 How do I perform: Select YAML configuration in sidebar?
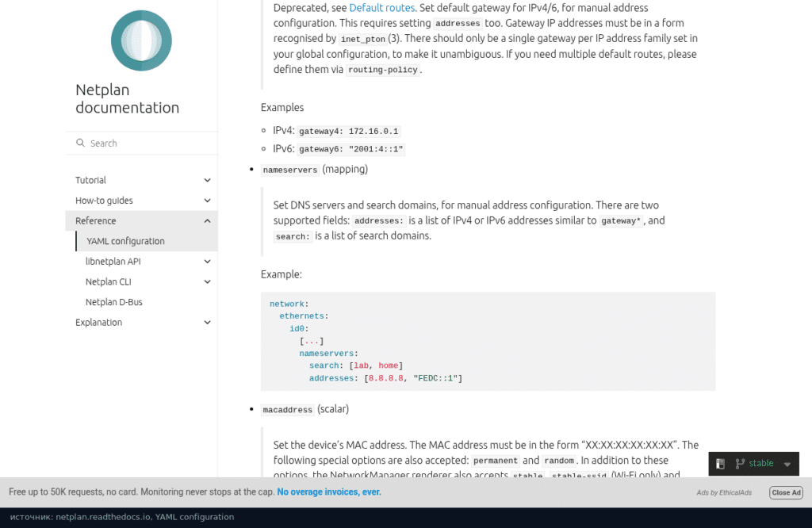click(125, 241)
